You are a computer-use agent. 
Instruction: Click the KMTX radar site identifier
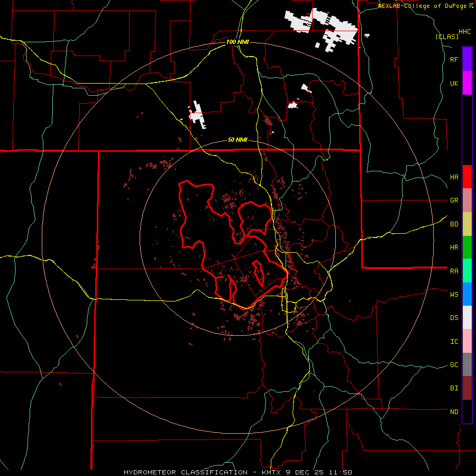(271, 472)
